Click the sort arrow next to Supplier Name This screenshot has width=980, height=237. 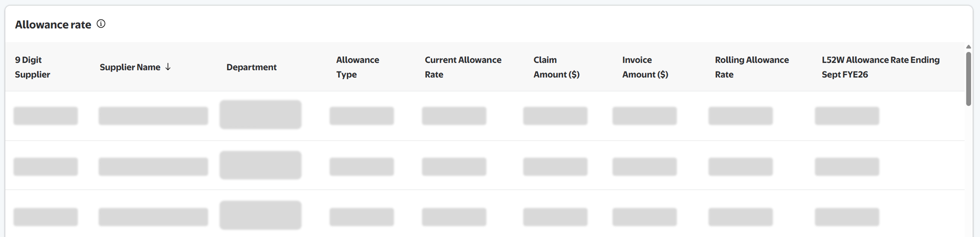[x=168, y=67]
